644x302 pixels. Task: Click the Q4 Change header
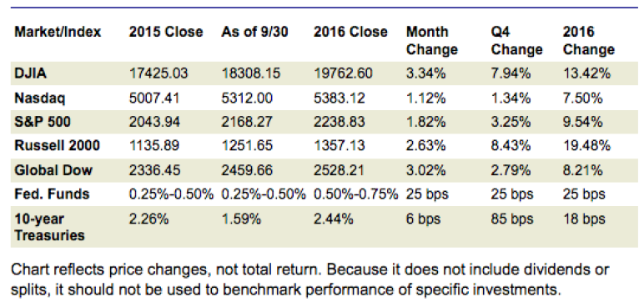coord(516,41)
